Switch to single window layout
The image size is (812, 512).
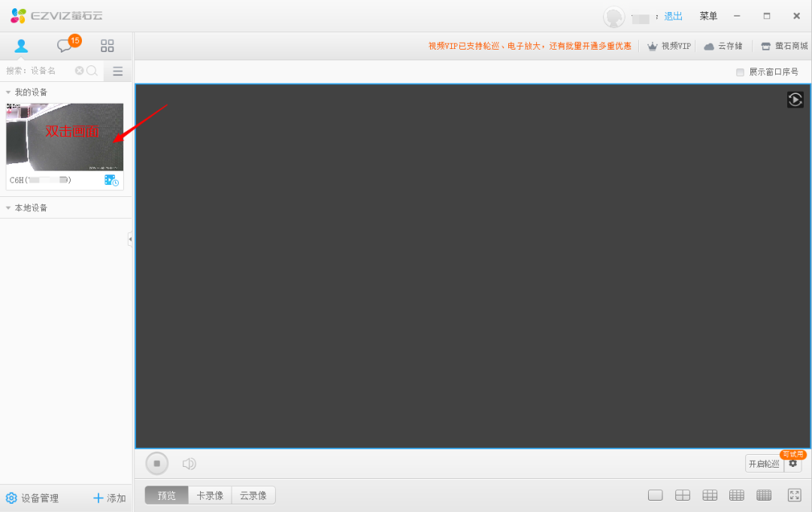(655, 495)
